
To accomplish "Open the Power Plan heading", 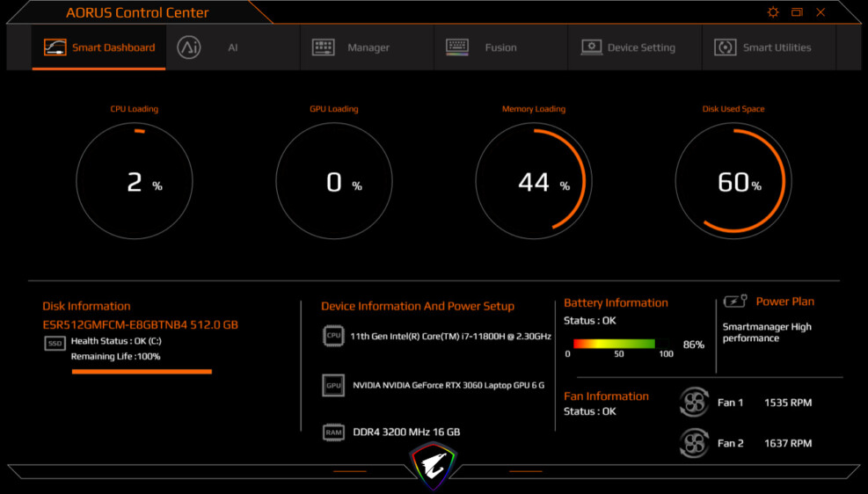I will click(x=785, y=301).
